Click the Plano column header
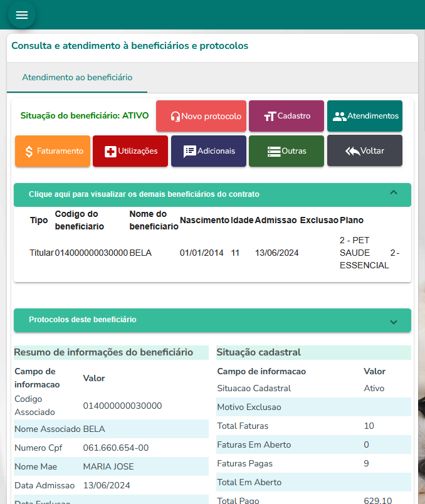Viewport: 425px width, 504px height. pyautogui.click(x=352, y=221)
